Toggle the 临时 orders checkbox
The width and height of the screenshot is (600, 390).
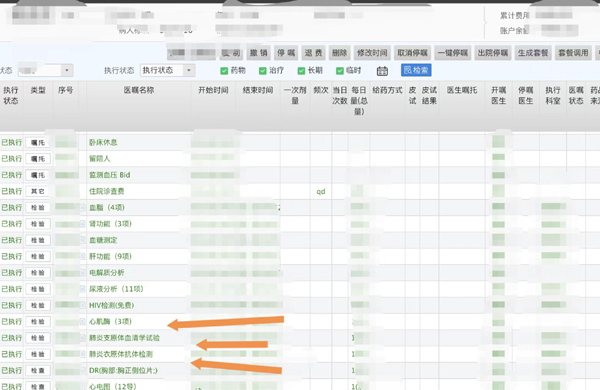coord(340,70)
